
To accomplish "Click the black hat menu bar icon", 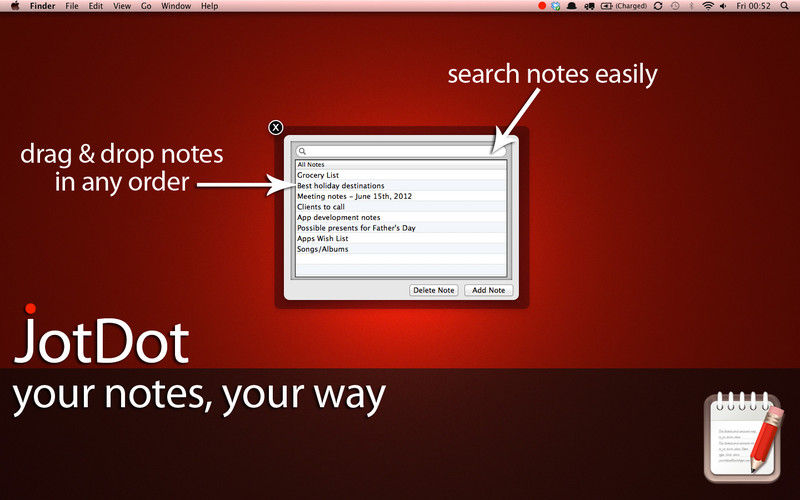I will click(572, 6).
